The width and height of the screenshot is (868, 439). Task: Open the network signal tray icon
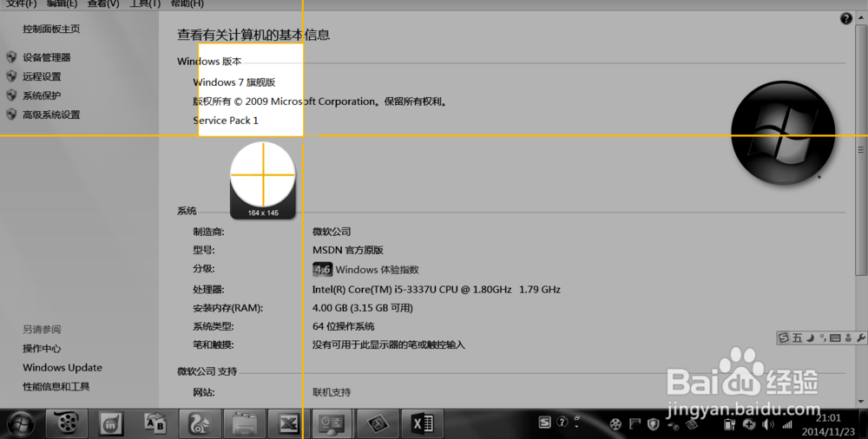787,424
